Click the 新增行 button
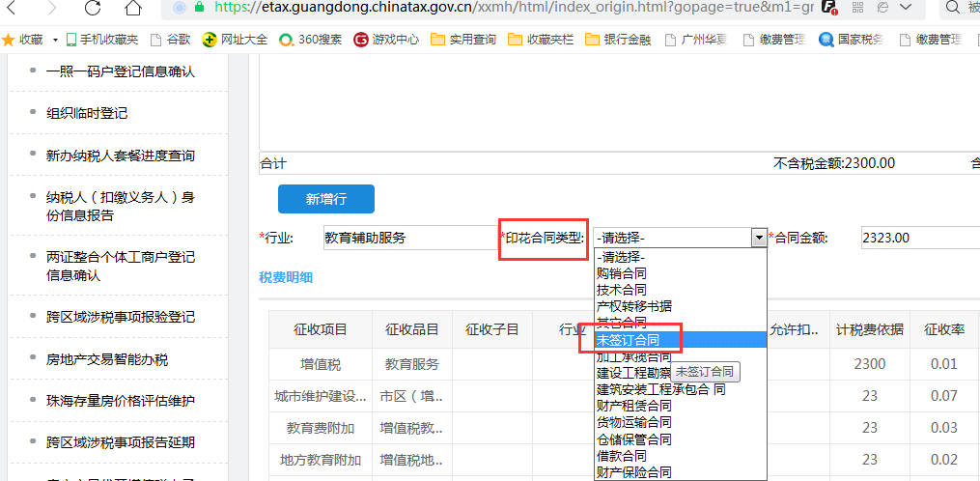The width and height of the screenshot is (980, 481). point(325,199)
